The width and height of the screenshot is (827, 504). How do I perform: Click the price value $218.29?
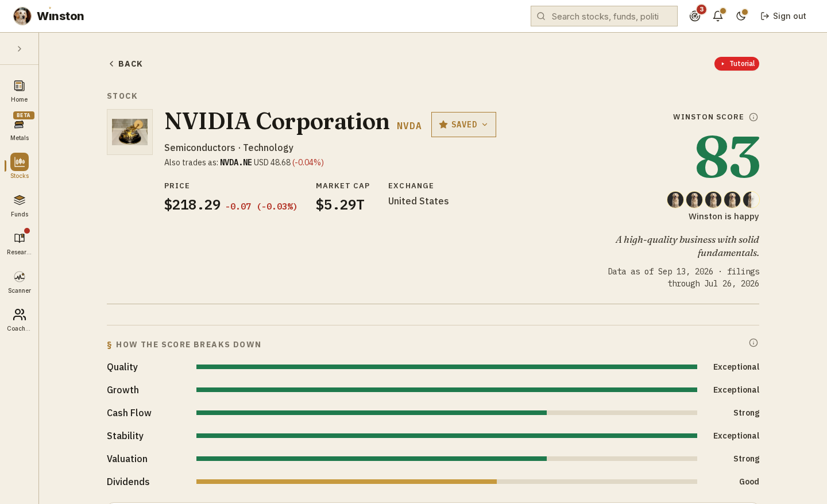tap(192, 205)
